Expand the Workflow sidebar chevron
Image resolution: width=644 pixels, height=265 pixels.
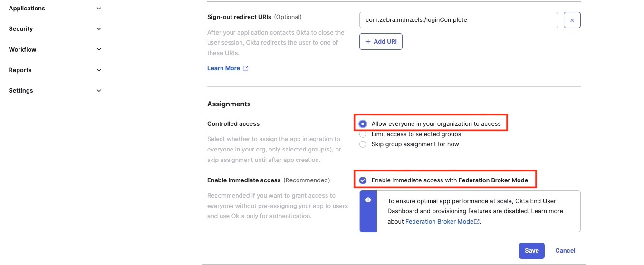tap(99, 49)
